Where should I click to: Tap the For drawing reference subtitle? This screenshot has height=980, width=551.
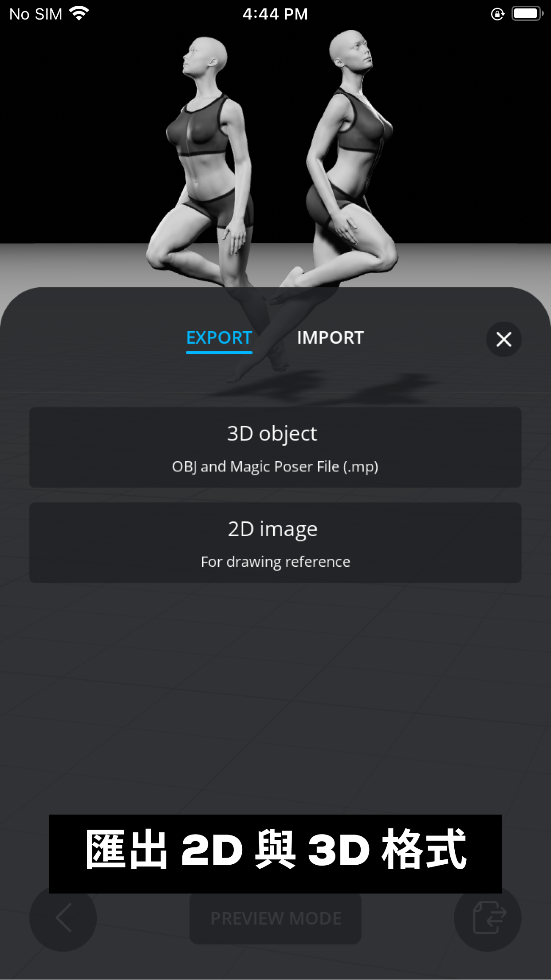(275, 562)
